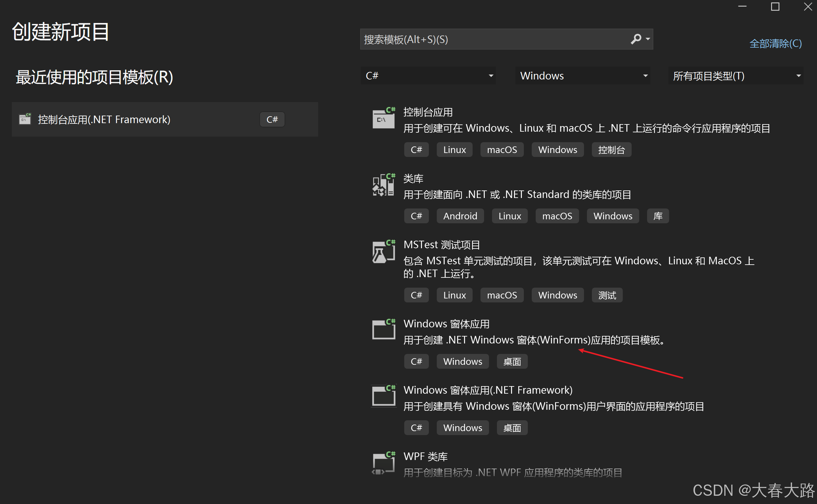Select the 桌面 tag under Windows 窗体应用
Screen dimensions: 817x504
point(512,361)
